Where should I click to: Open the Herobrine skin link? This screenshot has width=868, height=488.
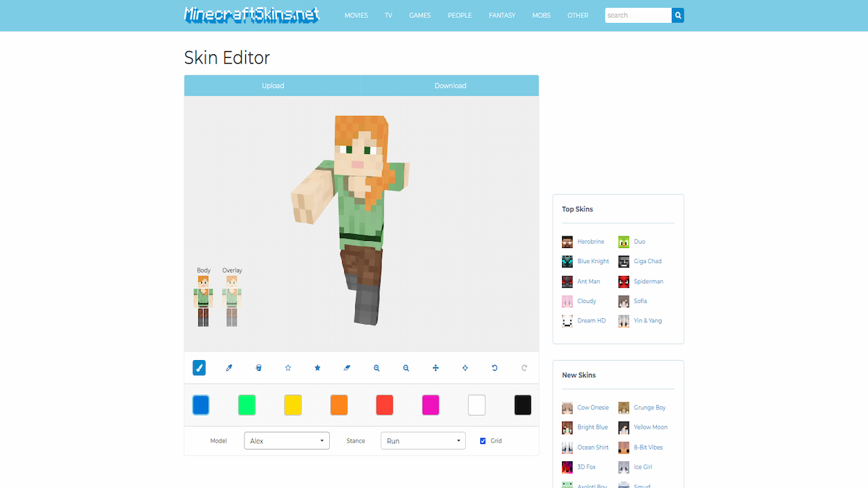[590, 241]
